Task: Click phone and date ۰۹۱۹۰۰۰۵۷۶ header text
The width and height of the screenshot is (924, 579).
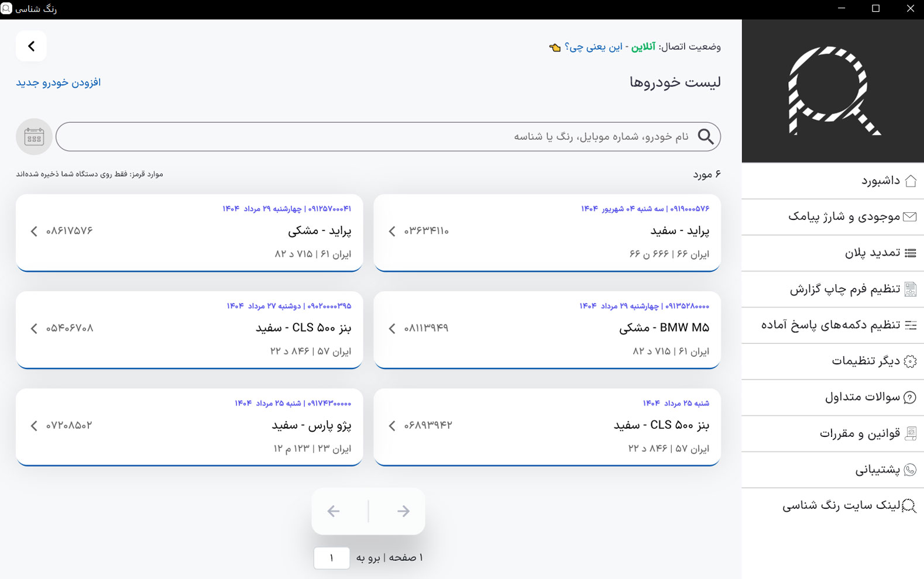Action: [x=645, y=209]
